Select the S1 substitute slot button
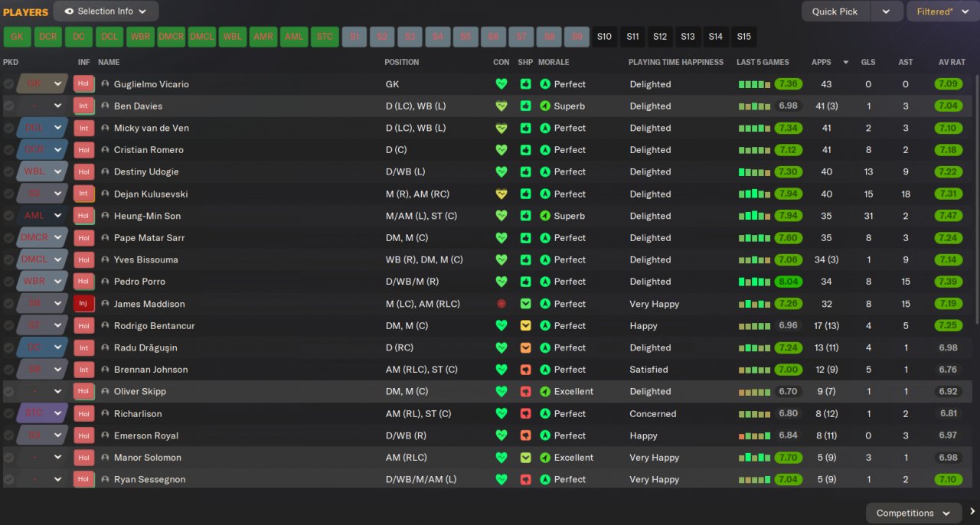Screen dimensions: 980x525 point(354,37)
